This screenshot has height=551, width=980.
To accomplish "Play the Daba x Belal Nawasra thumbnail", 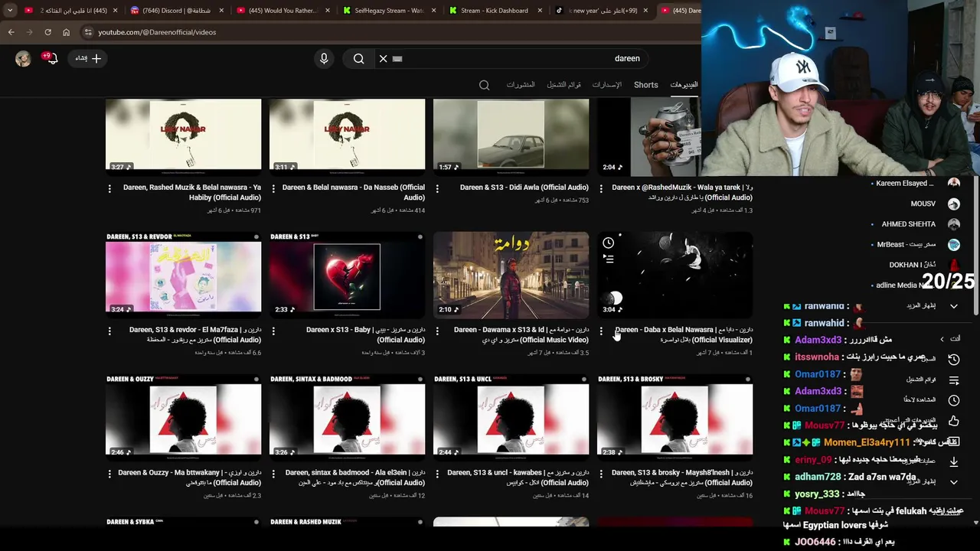I will (x=675, y=275).
